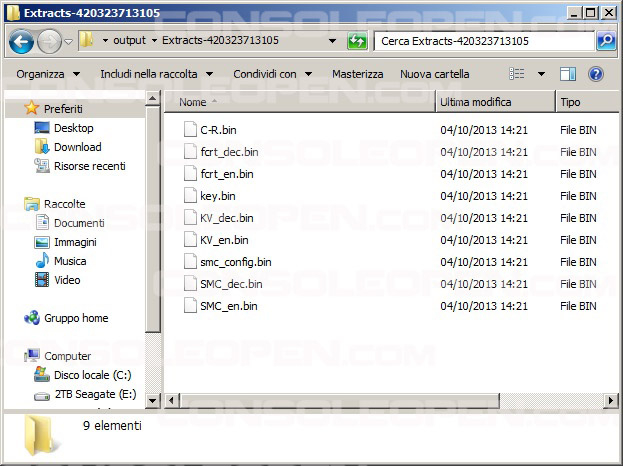Screen dimensions: 623x466
Task: Open the help question mark icon
Action: (596, 74)
